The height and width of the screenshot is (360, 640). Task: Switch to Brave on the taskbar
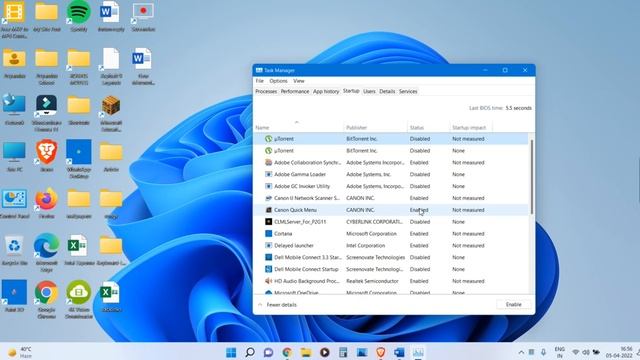pyautogui.click(x=381, y=352)
